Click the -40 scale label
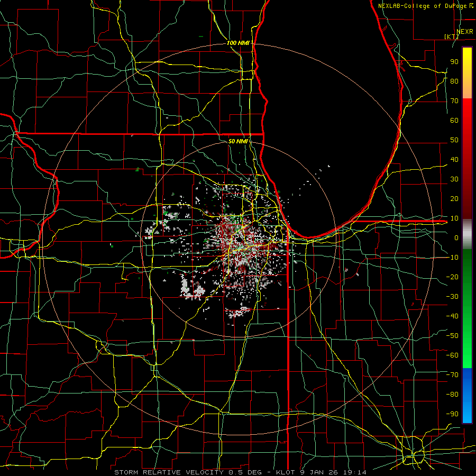The width and height of the screenshot is (476, 476). pyautogui.click(x=452, y=316)
